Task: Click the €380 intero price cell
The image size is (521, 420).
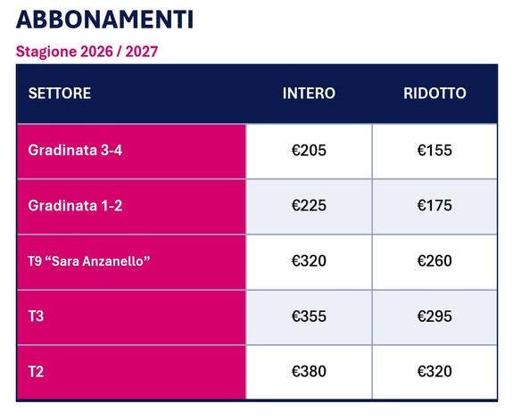Action: click(309, 372)
